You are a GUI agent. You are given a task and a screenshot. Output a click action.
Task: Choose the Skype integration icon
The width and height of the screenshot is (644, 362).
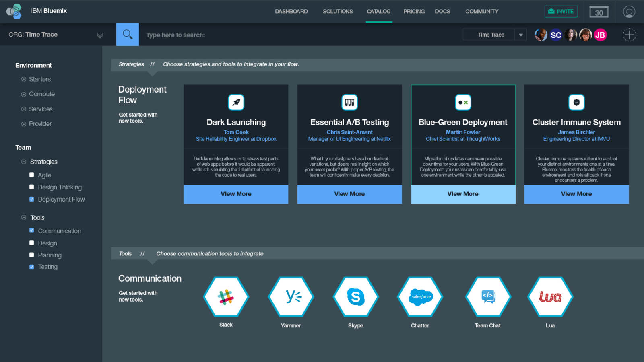(356, 297)
